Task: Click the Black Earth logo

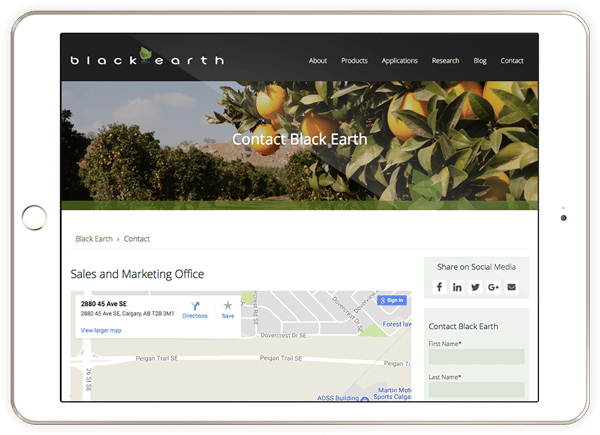Action: point(147,57)
